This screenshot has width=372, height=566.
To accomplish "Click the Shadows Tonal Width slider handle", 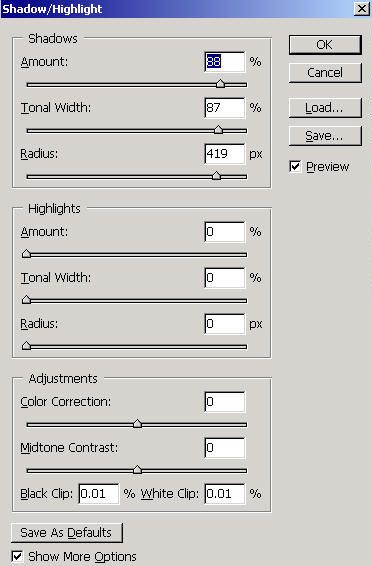I will point(218,130).
